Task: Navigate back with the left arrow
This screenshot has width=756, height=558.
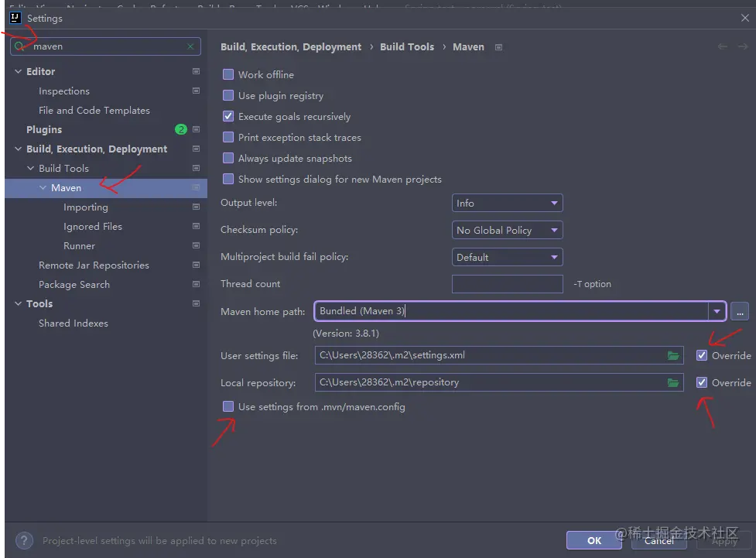Action: coord(722,46)
